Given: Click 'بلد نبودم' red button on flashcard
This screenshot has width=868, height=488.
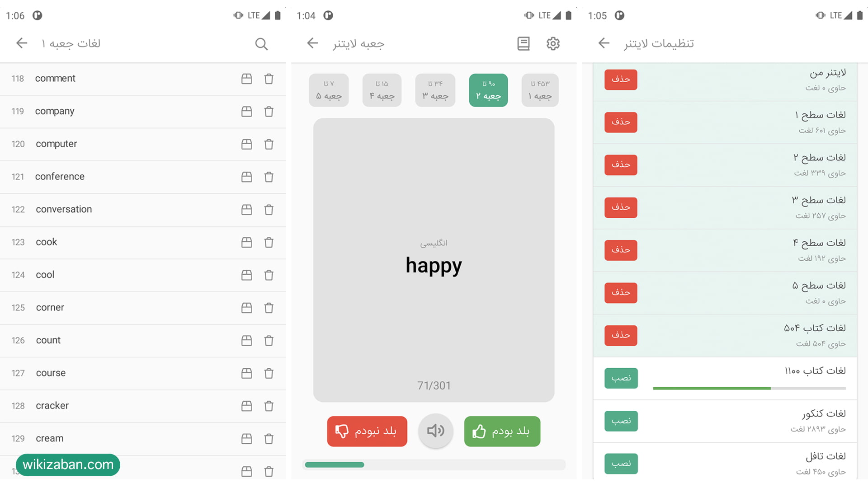Looking at the screenshot, I should pyautogui.click(x=366, y=431).
